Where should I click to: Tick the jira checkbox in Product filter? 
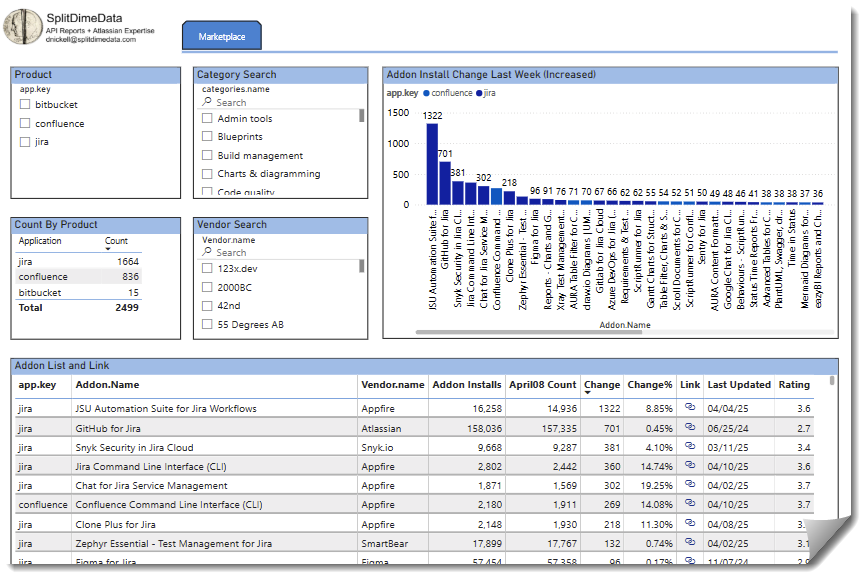tap(25, 142)
